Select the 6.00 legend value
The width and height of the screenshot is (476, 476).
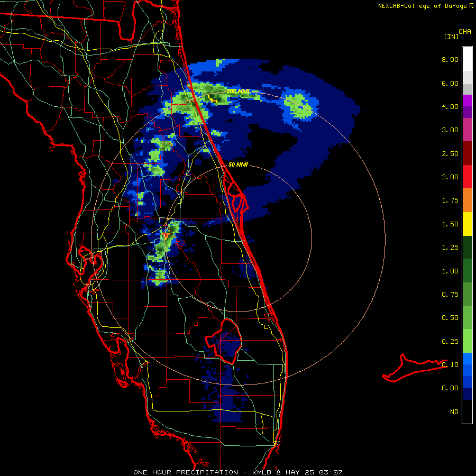coord(450,83)
